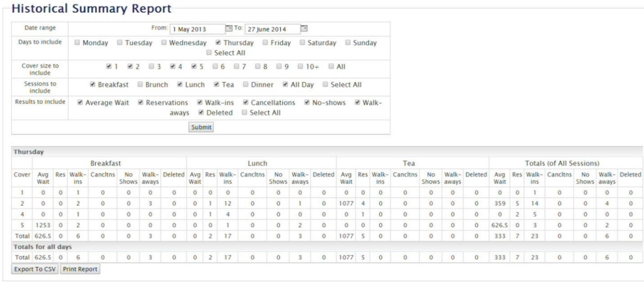The height and width of the screenshot is (283, 644).
Task: Click the To date input field
Action: click(x=272, y=29)
